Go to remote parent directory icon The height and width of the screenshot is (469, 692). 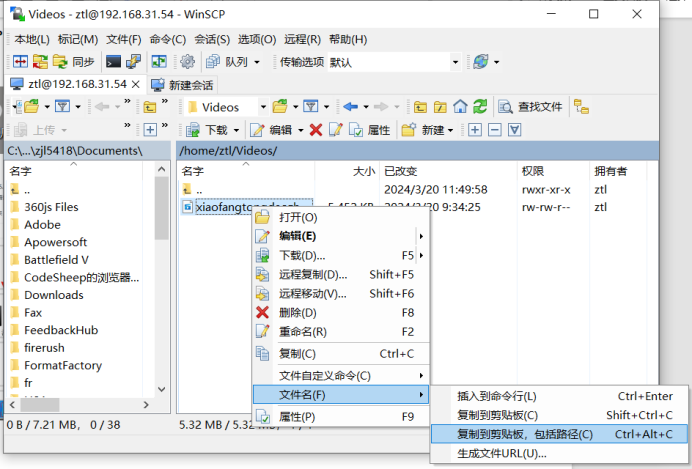[420, 107]
